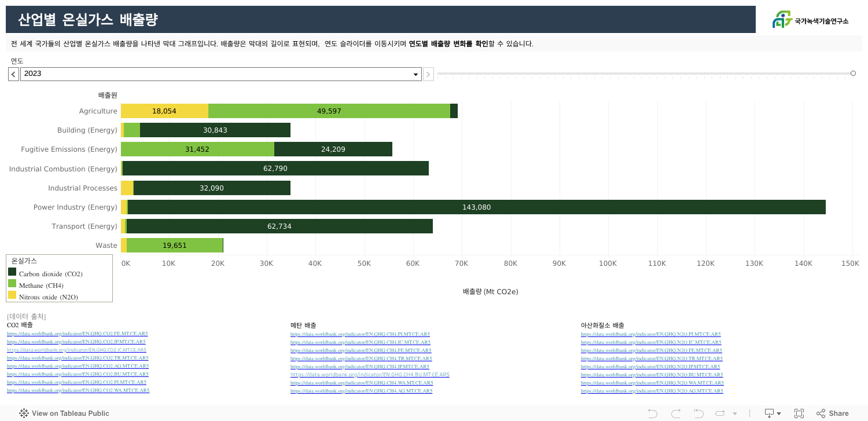Open the EN.GHG.N2O.AG.MT.CE.AR5 link
The height and width of the screenshot is (421, 868).
pos(652,391)
